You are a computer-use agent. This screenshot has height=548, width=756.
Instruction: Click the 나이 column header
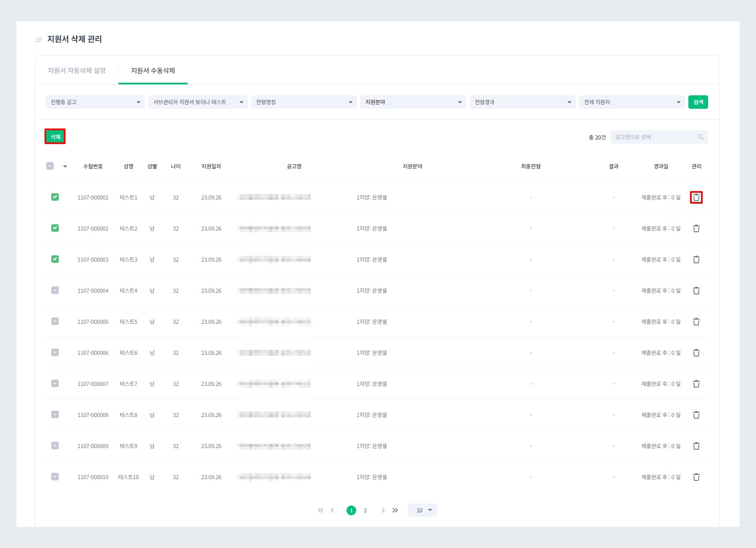tap(176, 166)
